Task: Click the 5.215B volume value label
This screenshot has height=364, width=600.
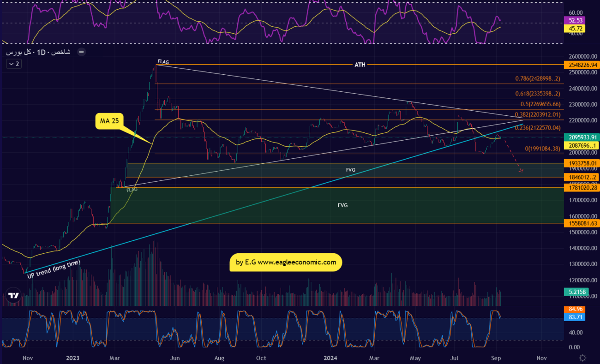Action: click(x=577, y=292)
